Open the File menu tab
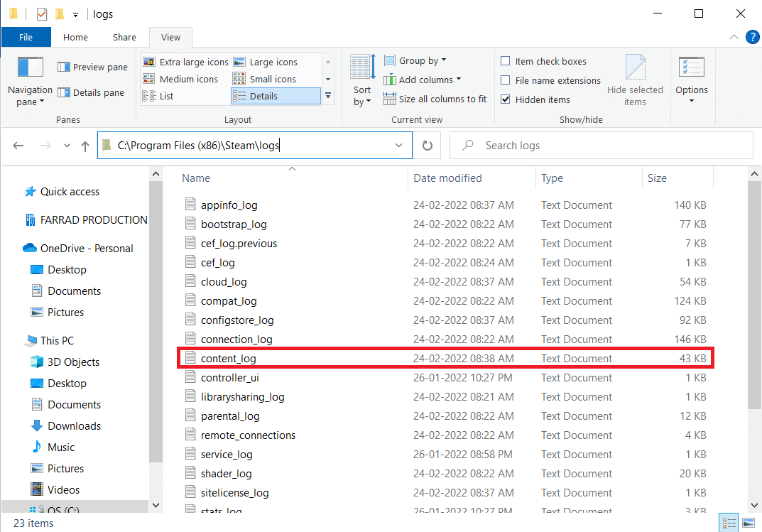 tap(26, 37)
